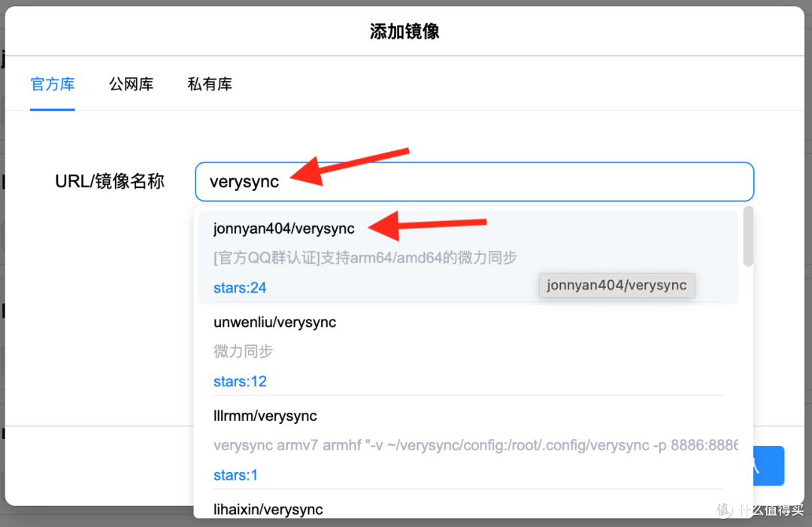Screen dimensions: 812x527
Task: Click the 添加镜像 dialog title
Action: (x=405, y=31)
